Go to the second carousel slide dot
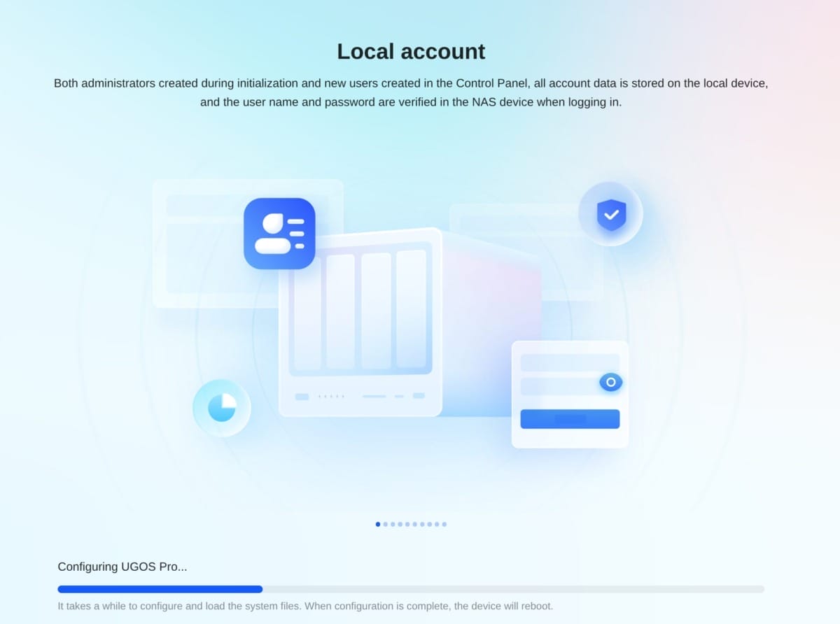Image resolution: width=840 pixels, height=624 pixels. [386, 524]
